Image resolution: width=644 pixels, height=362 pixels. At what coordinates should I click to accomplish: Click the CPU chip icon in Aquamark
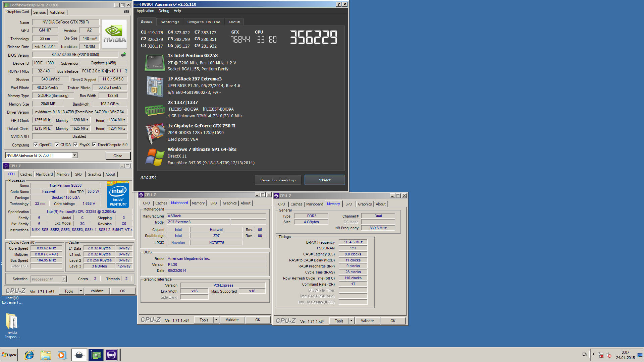click(154, 62)
